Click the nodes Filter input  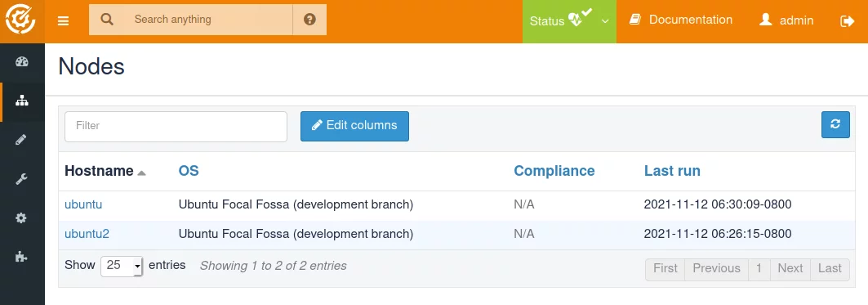point(176,127)
